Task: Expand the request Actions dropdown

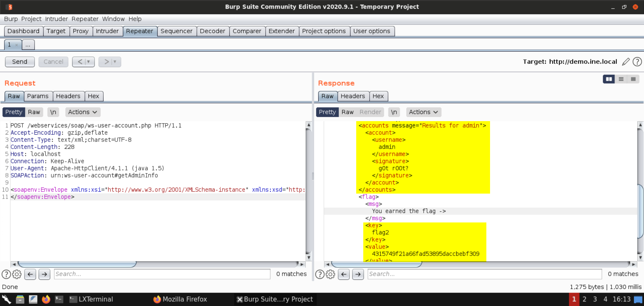Action: coord(83,112)
